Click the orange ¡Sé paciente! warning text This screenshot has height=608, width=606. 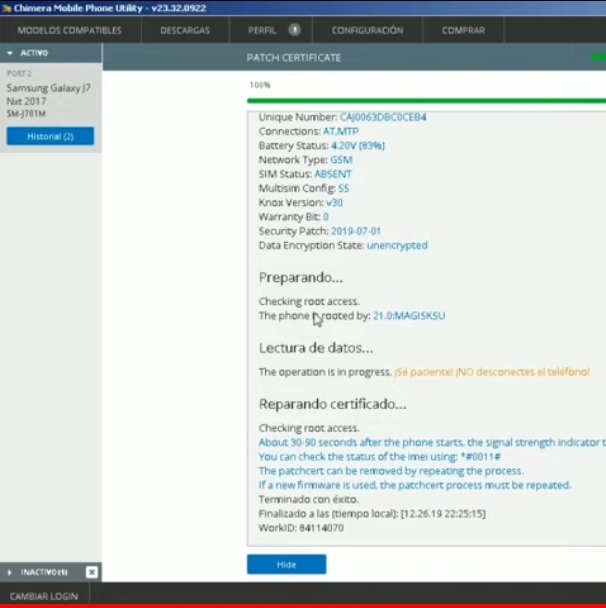492,372
